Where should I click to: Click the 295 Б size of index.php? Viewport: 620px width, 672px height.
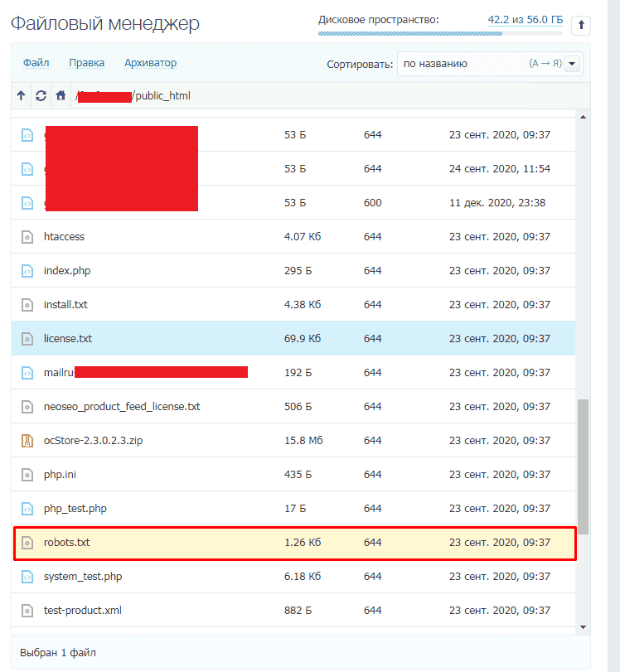(298, 270)
